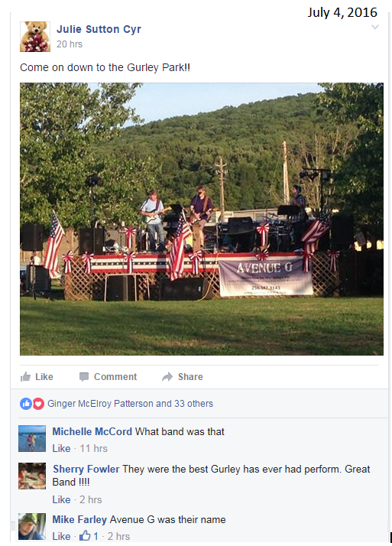Like Sherry Fowler's comment

coord(62,499)
